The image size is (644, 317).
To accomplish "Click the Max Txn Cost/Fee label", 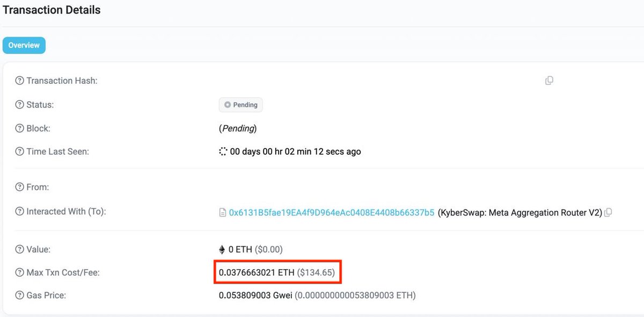I will pos(63,273).
